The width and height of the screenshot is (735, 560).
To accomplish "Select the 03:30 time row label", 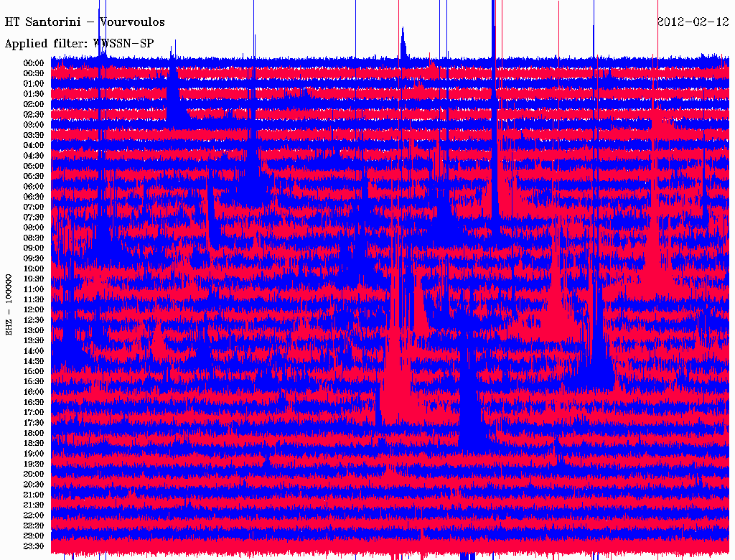I will [x=34, y=136].
